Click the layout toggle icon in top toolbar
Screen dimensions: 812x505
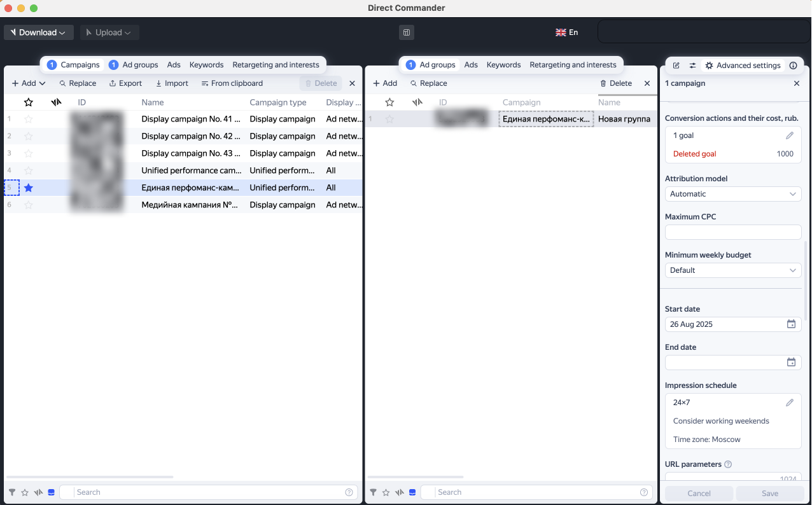pyautogui.click(x=406, y=32)
